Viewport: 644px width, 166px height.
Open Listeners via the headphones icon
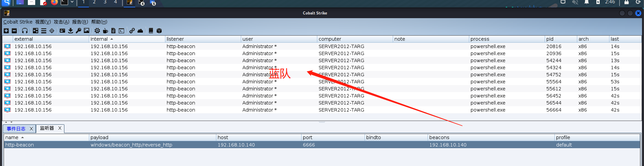25,31
